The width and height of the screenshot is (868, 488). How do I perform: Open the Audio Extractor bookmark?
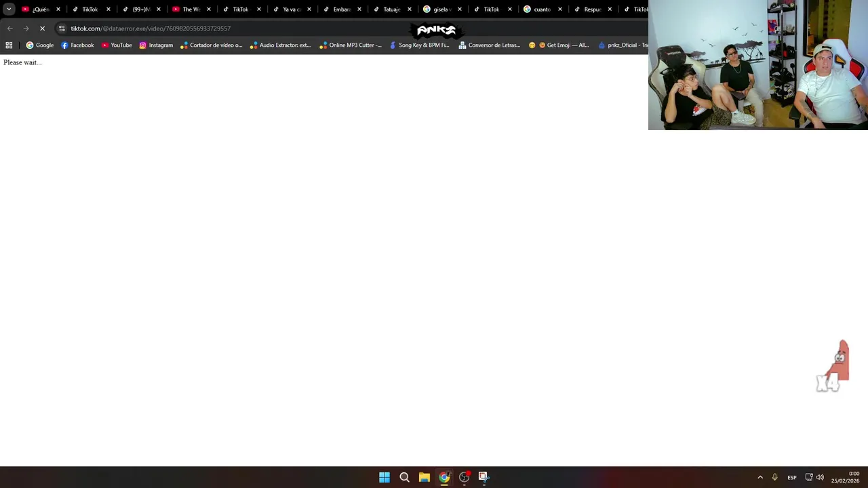tap(280, 45)
